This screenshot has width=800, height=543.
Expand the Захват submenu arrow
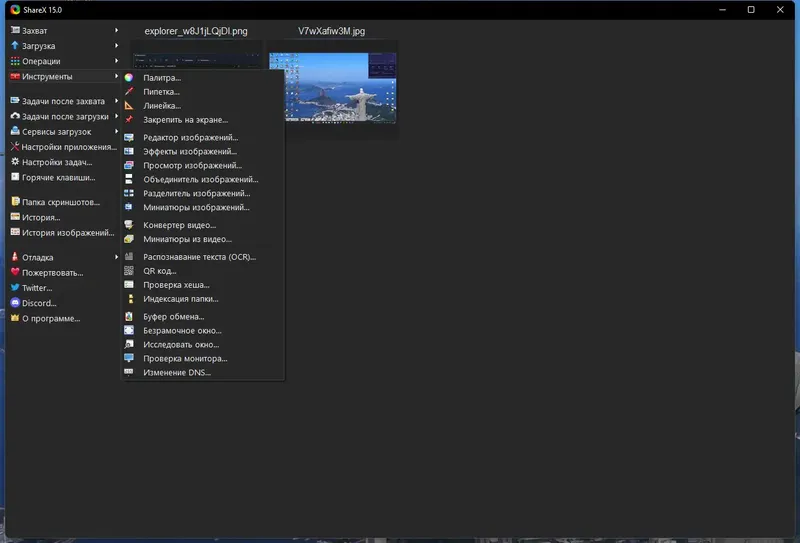click(116, 30)
